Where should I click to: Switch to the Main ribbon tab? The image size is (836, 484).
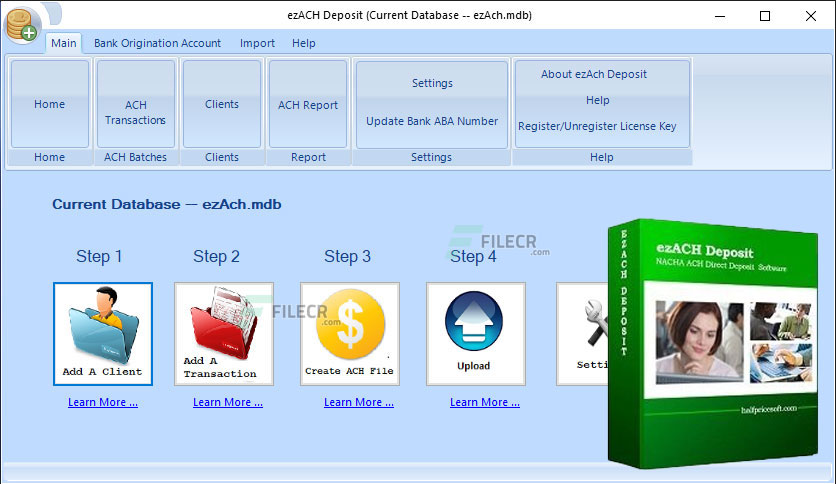point(63,43)
